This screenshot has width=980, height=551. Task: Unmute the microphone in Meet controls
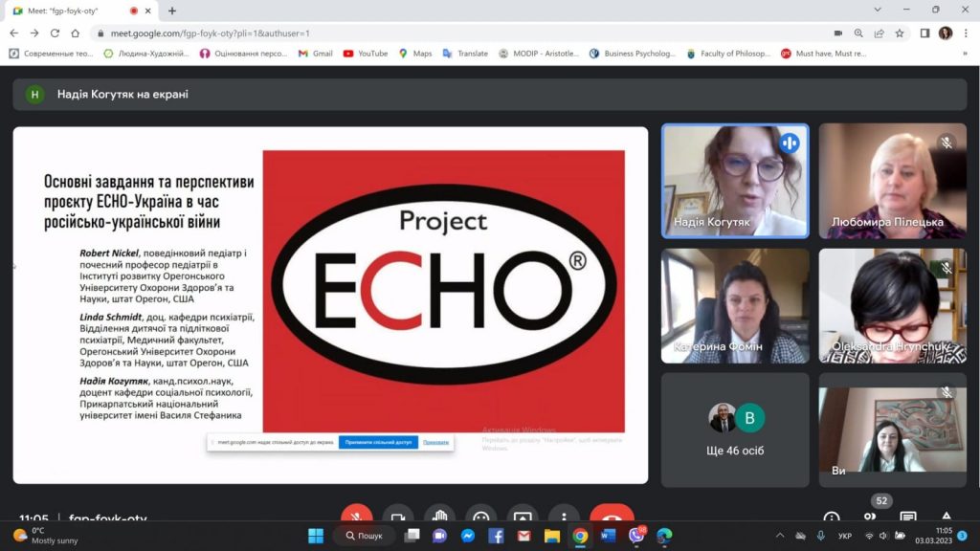[x=357, y=518]
